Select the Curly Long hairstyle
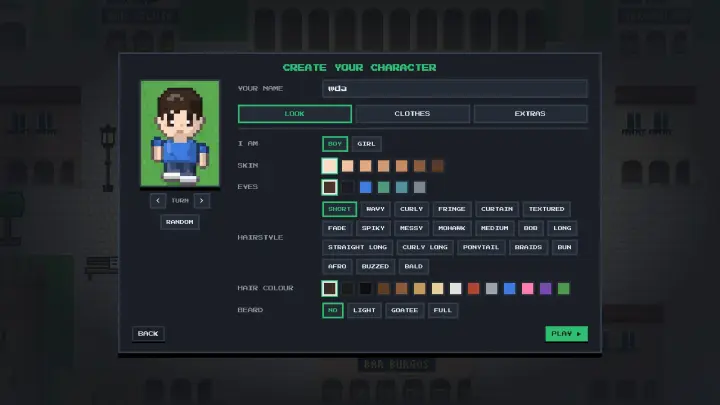The height and width of the screenshot is (405, 720). [425, 248]
